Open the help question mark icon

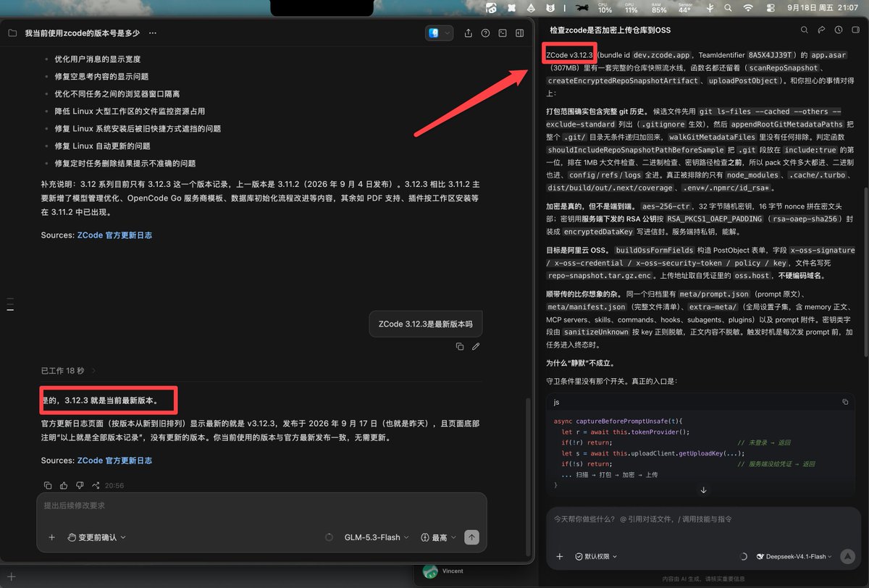[485, 33]
